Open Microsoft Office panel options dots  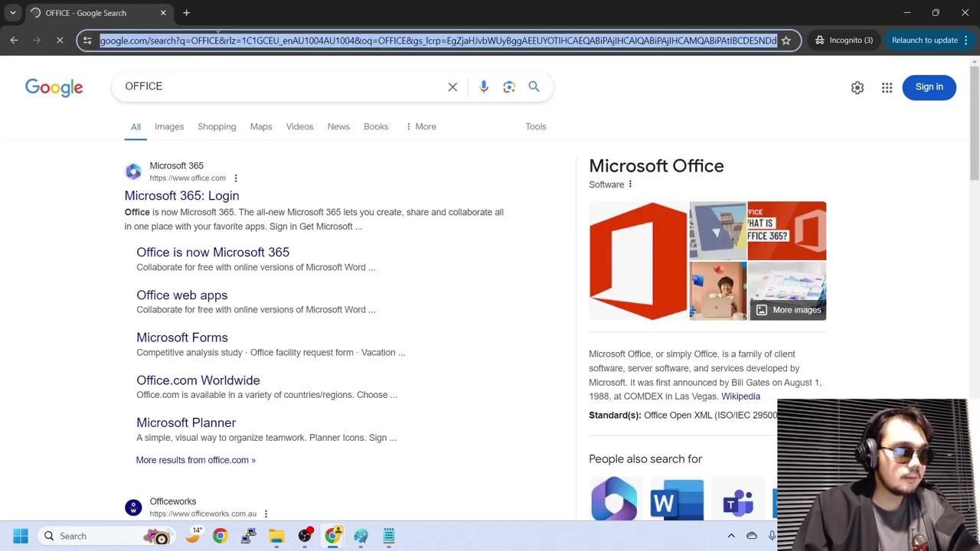click(x=630, y=184)
